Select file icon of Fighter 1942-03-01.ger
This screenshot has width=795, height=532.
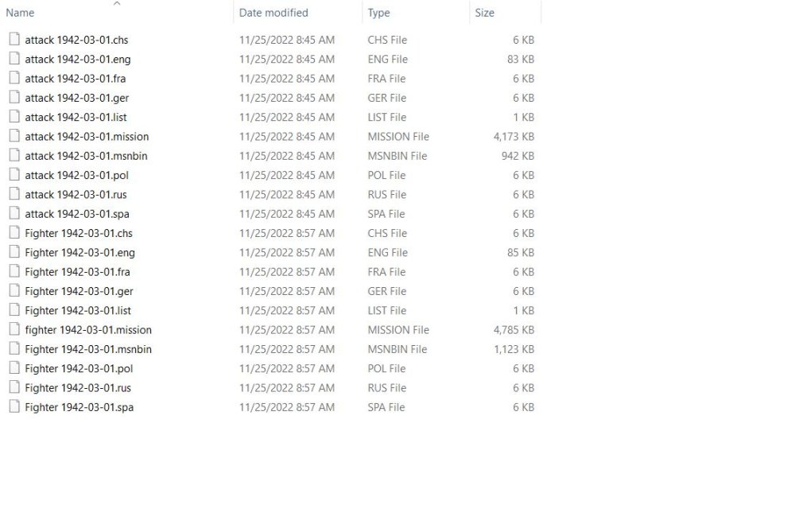(x=14, y=290)
